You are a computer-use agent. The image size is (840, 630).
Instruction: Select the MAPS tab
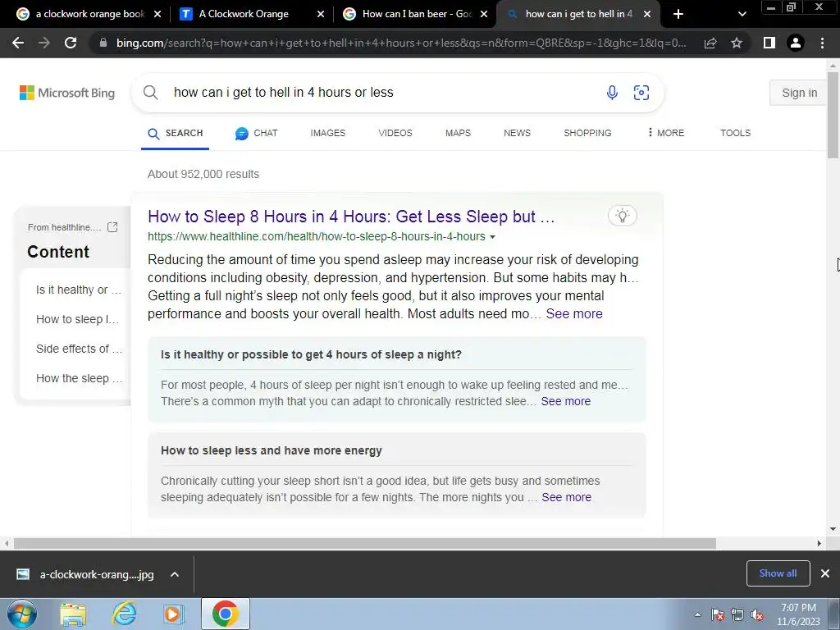point(458,133)
